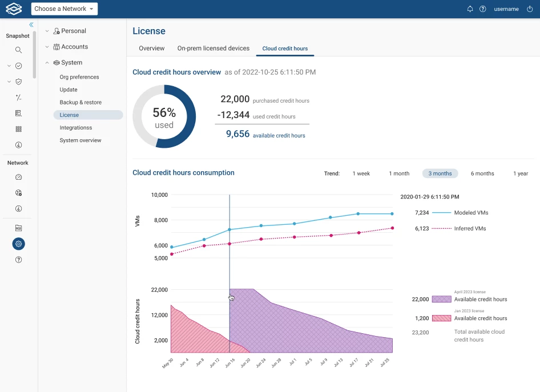
Task: Expand the Accounts section chevron
Action: click(47, 47)
